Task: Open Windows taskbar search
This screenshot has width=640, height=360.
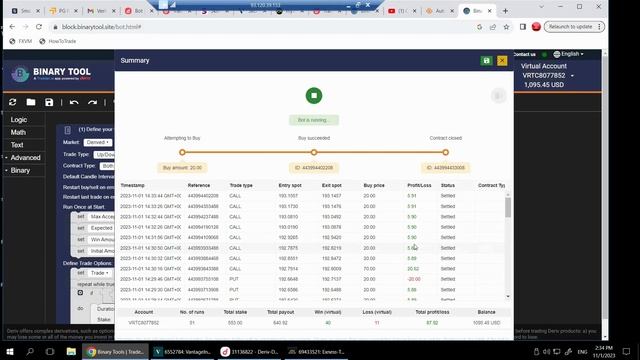Action: (x=30, y=351)
